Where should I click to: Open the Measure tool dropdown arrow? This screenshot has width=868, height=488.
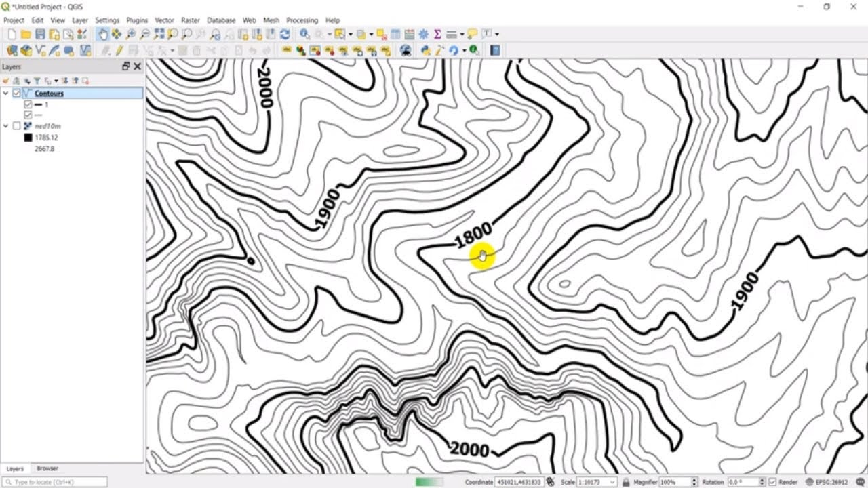coord(462,34)
